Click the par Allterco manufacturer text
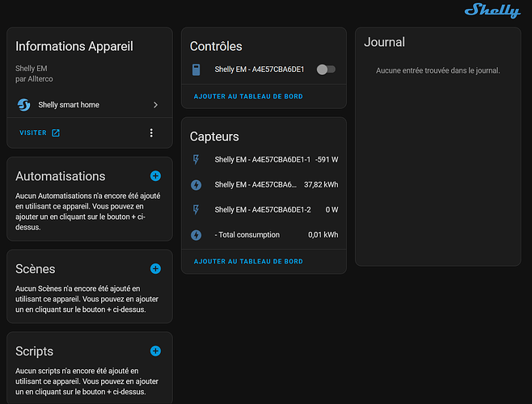 pyautogui.click(x=34, y=79)
